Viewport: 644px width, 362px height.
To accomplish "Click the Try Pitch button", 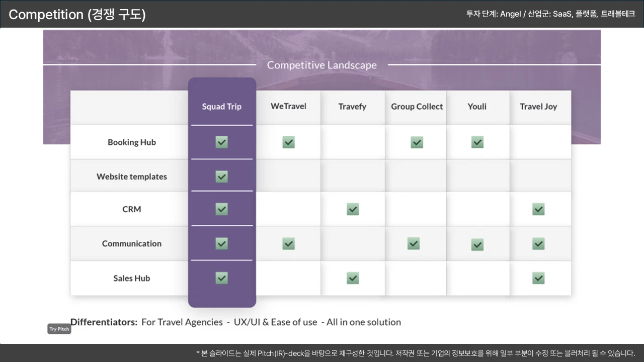I will click(x=59, y=329).
